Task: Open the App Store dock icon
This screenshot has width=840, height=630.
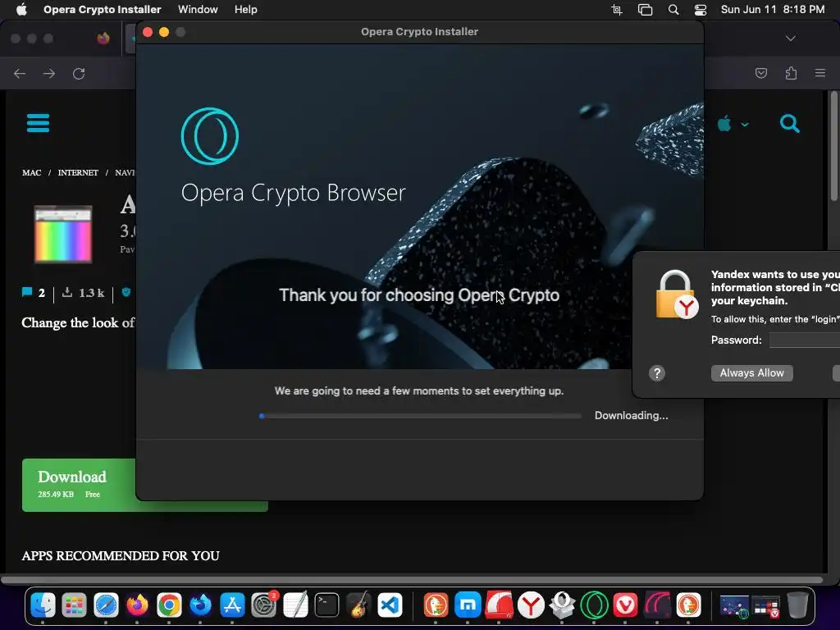Action: (x=232, y=605)
